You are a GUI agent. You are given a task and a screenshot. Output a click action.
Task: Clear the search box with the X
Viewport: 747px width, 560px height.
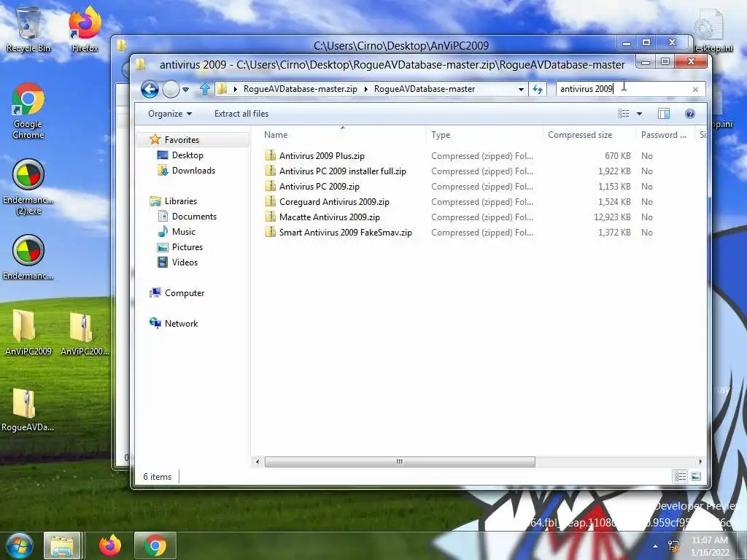(x=695, y=89)
